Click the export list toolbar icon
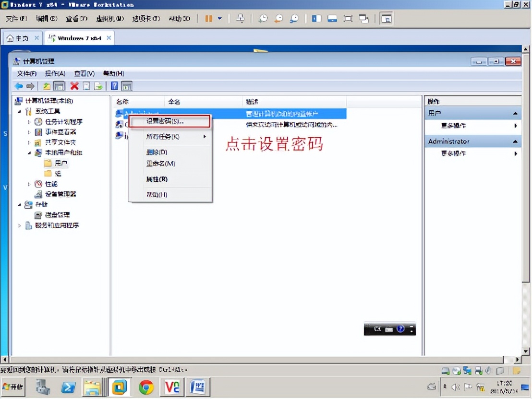The height and width of the screenshot is (399, 532). [x=97, y=85]
